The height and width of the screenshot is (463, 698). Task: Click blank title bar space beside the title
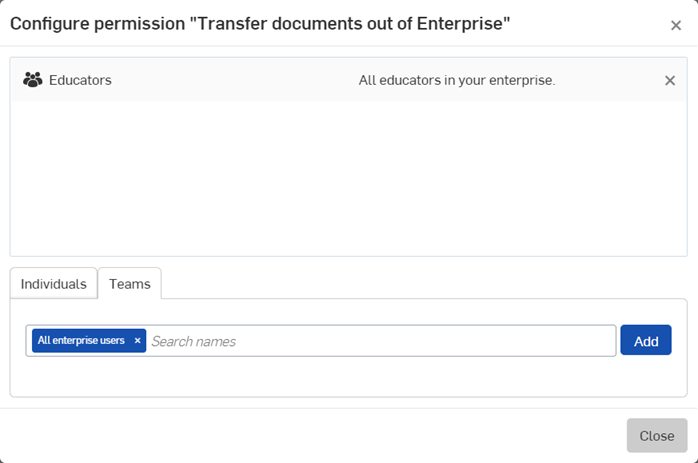(590, 24)
